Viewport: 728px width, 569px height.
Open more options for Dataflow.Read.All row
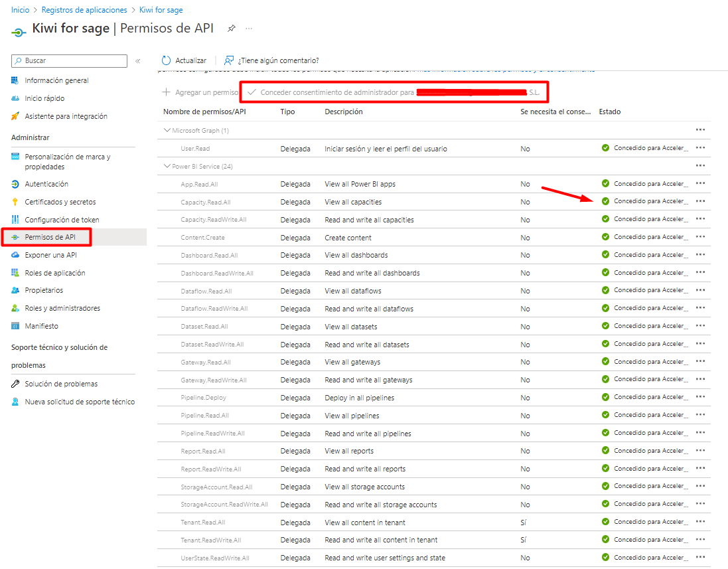[x=700, y=290]
